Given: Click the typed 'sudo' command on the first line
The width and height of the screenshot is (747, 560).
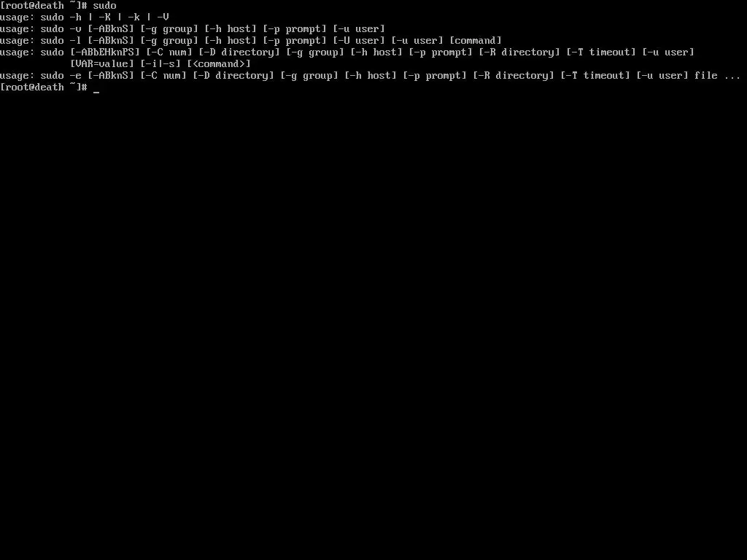Looking at the screenshot, I should tap(105, 6).
